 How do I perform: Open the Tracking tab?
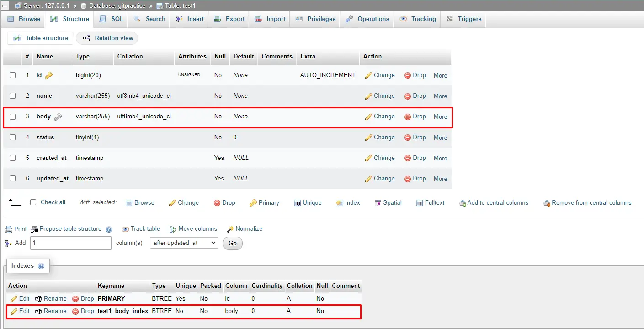[417, 19]
